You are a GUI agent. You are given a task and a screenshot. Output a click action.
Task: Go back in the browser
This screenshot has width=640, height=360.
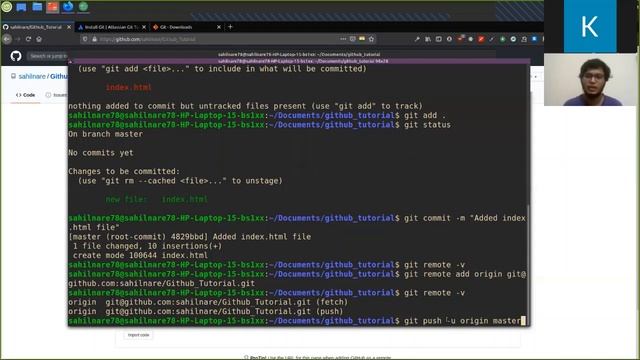pyautogui.click(x=7, y=39)
